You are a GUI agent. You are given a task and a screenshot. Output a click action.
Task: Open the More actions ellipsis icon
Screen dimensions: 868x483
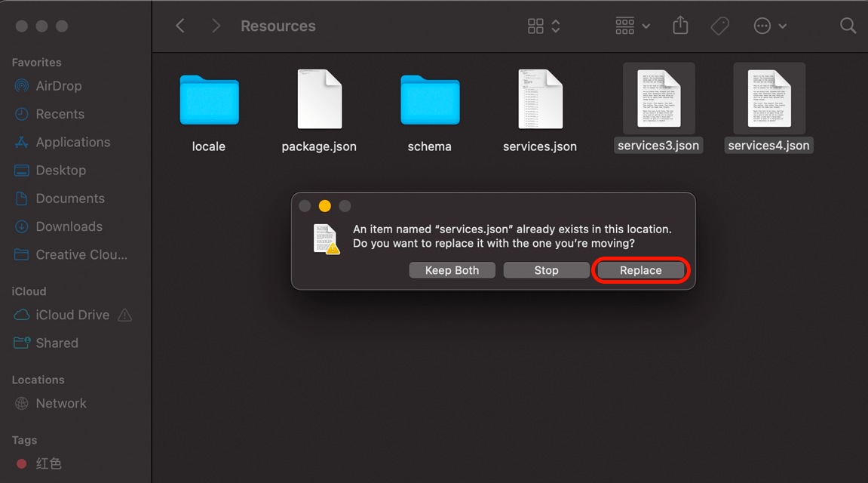762,26
